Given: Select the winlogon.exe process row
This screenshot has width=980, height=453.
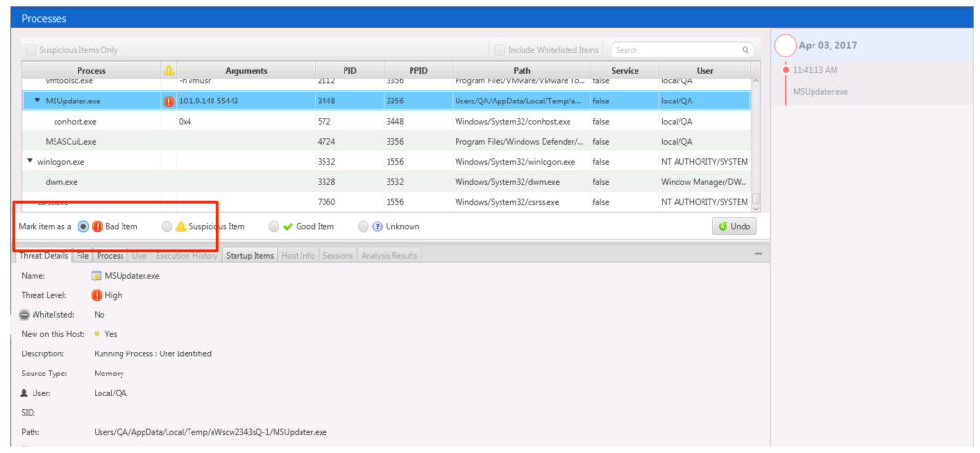Looking at the screenshot, I should click(387, 162).
